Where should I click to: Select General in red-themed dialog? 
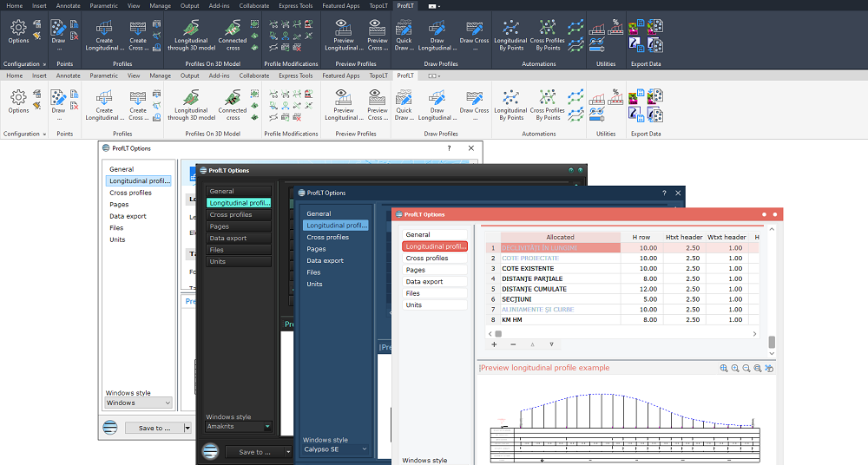pos(435,235)
